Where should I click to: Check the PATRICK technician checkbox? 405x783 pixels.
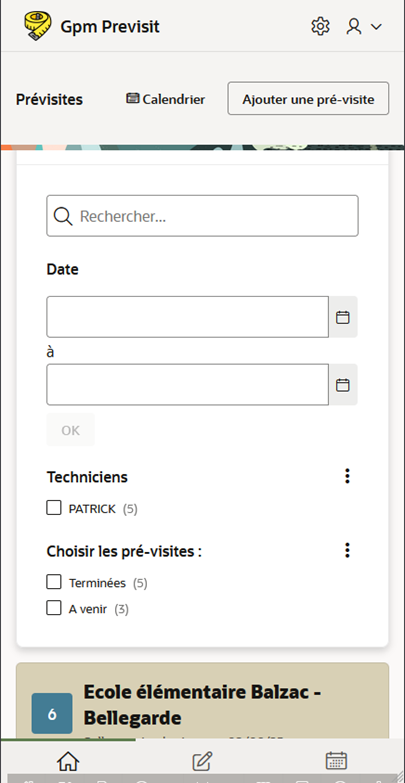(54, 508)
